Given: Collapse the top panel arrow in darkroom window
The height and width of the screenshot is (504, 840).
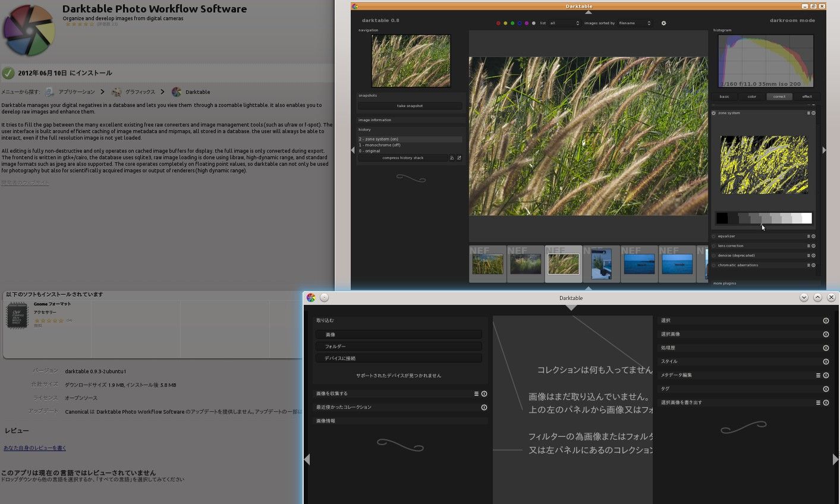Looking at the screenshot, I should 589,12.
